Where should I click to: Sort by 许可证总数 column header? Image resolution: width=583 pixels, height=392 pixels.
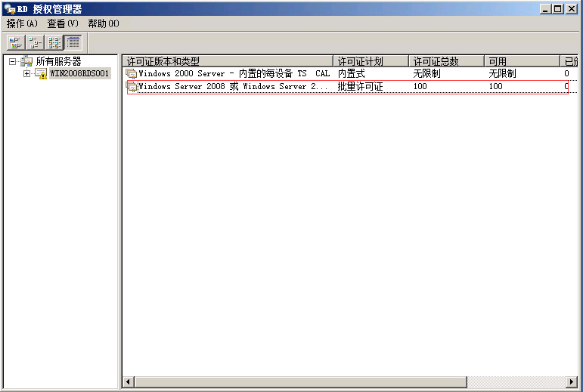[x=447, y=61]
